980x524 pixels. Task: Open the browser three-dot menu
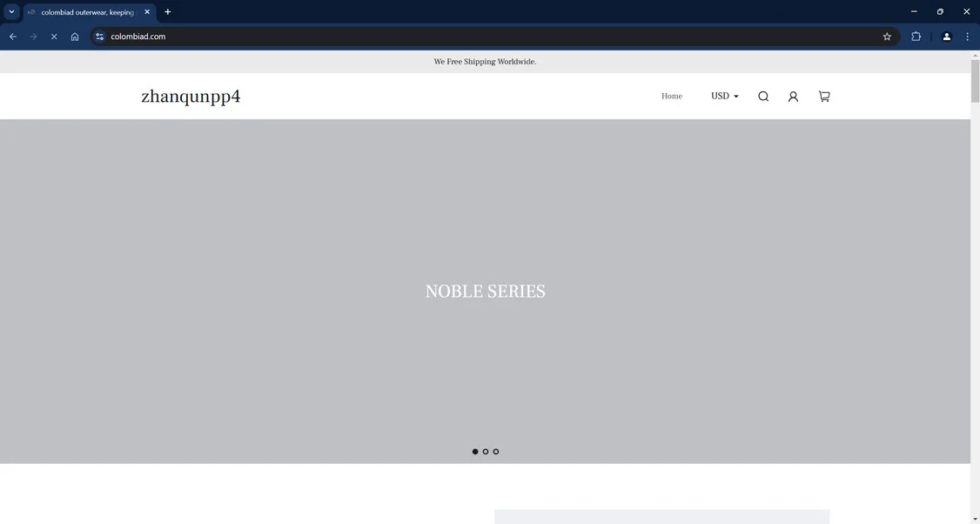(x=967, y=37)
